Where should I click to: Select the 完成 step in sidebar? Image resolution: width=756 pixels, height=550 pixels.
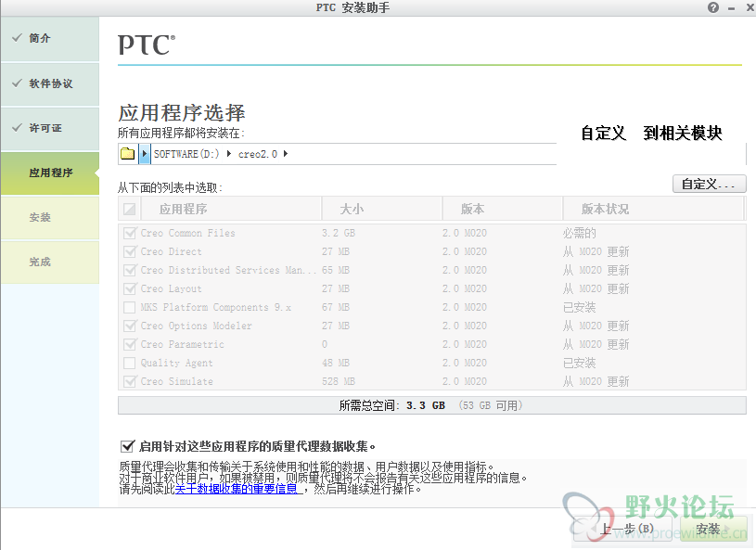(x=50, y=262)
